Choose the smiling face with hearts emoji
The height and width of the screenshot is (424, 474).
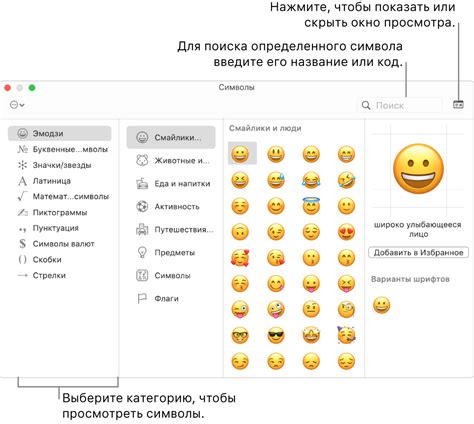tap(240, 258)
